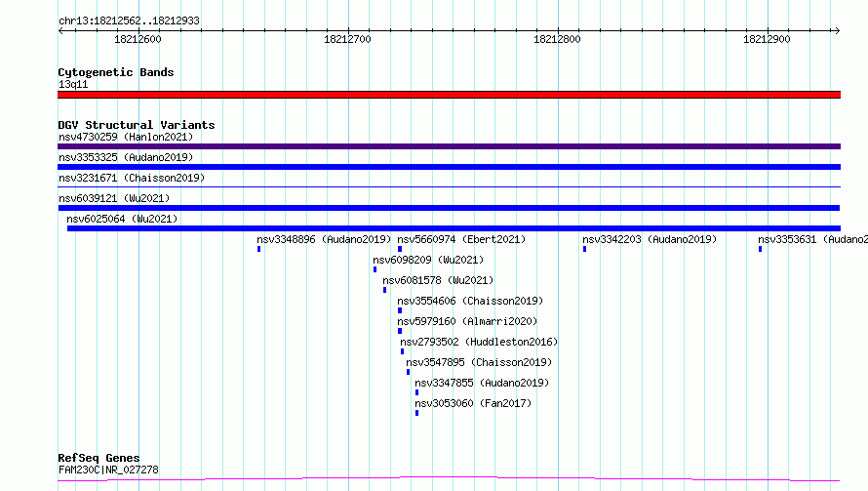This screenshot has width=868, height=491.
Task: Open nsv2793502 (Huddleston2016) label
Action: [x=479, y=342]
